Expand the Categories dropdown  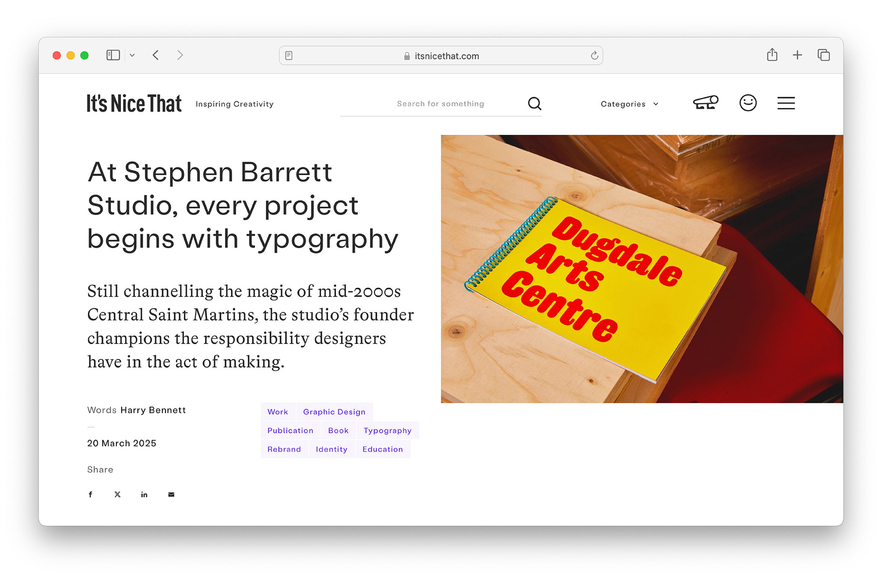point(629,104)
